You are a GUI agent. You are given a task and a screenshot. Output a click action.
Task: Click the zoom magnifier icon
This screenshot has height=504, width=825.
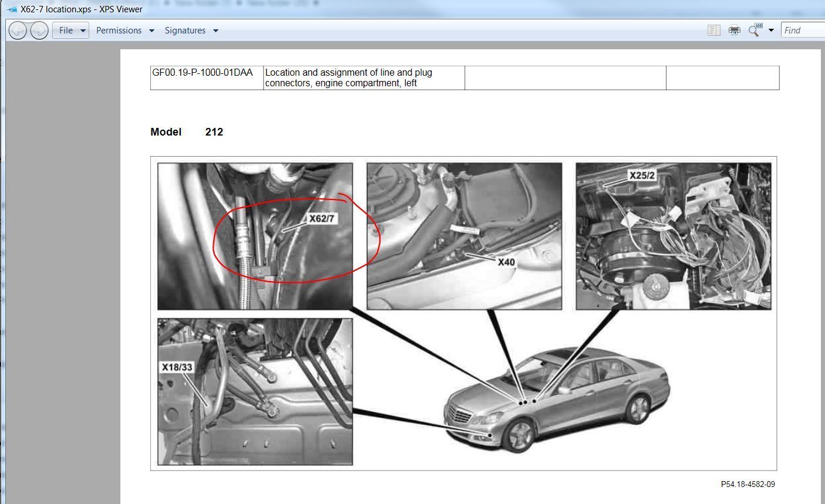tap(754, 31)
